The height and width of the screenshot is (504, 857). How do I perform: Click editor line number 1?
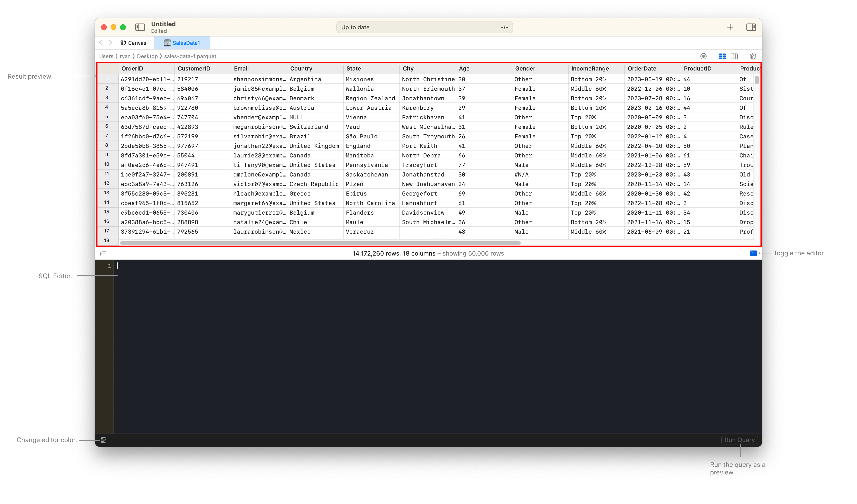(109, 266)
